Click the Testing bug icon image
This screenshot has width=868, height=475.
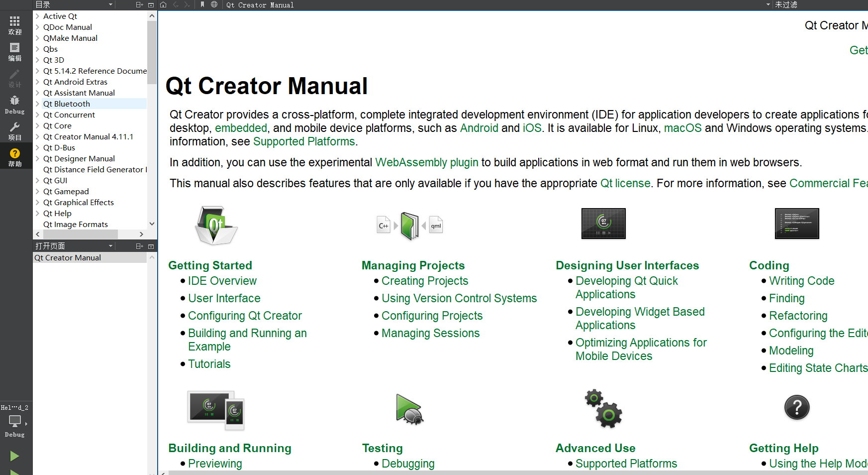[409, 409]
